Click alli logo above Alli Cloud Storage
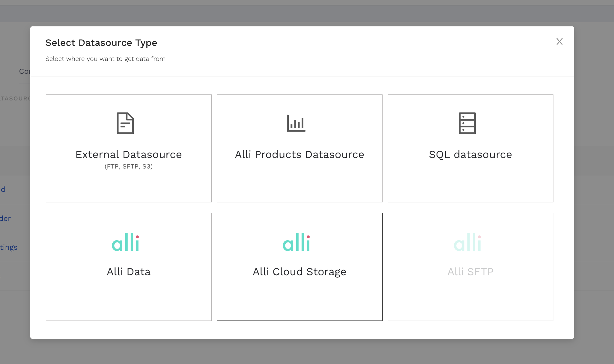This screenshot has height=364, width=614. pyautogui.click(x=296, y=242)
